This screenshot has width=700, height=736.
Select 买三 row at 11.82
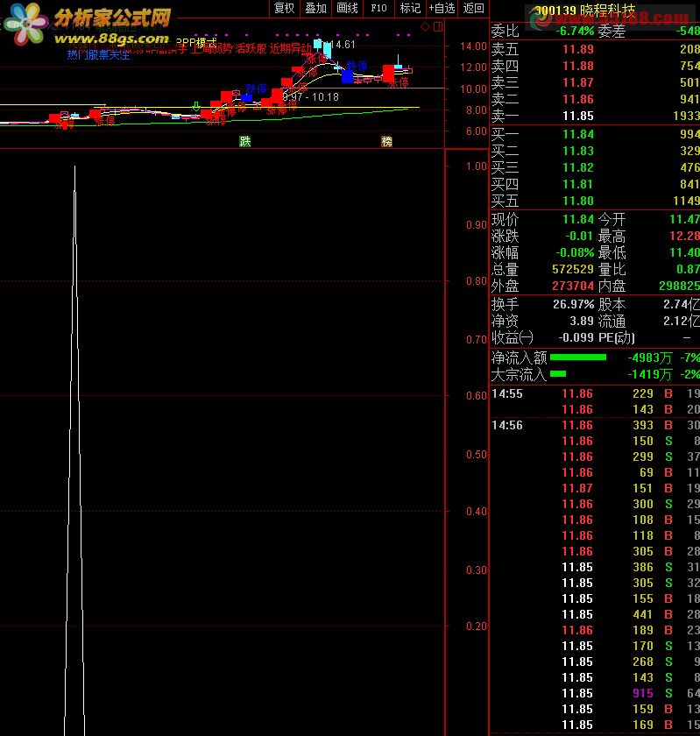[594, 167]
